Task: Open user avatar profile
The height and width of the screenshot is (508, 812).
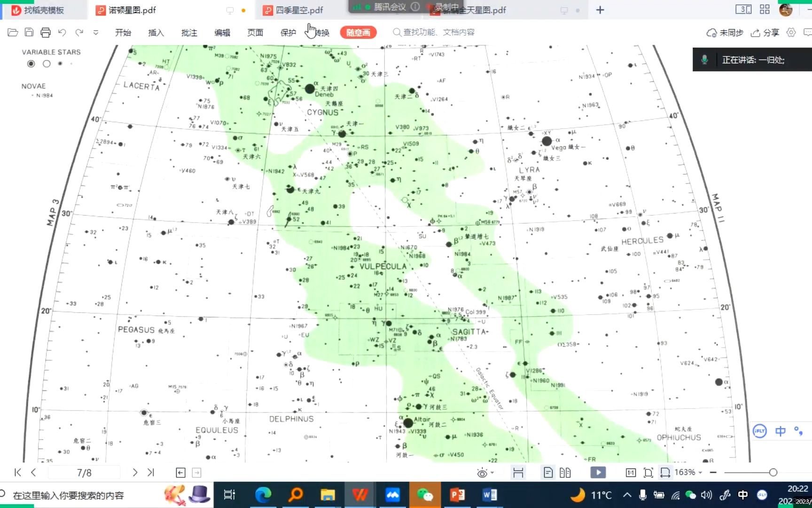Action: coord(786,9)
